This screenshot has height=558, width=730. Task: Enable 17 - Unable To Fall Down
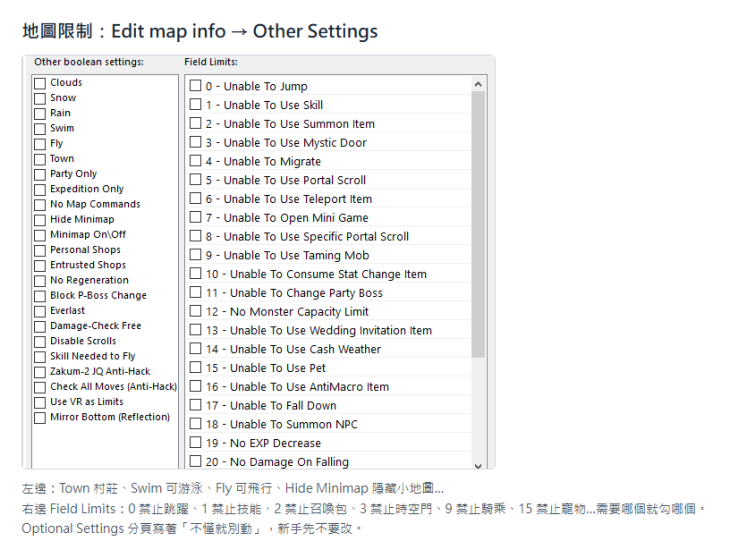(x=196, y=405)
